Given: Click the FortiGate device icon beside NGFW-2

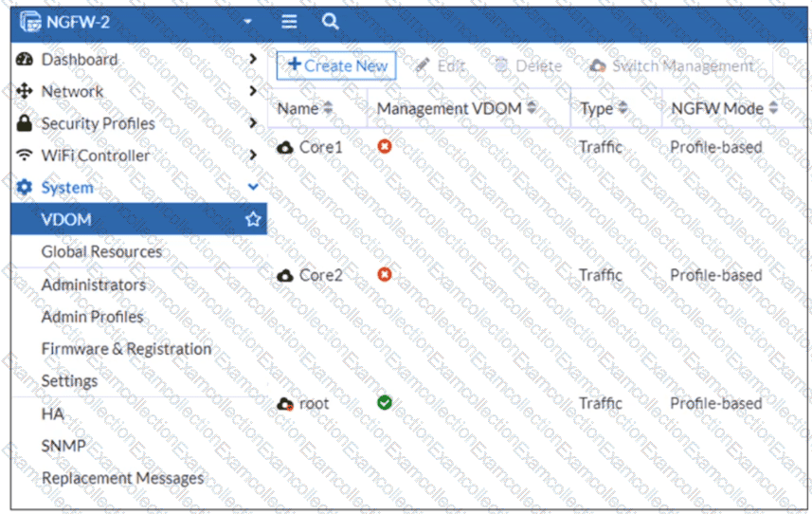Looking at the screenshot, I should tap(30, 22).
